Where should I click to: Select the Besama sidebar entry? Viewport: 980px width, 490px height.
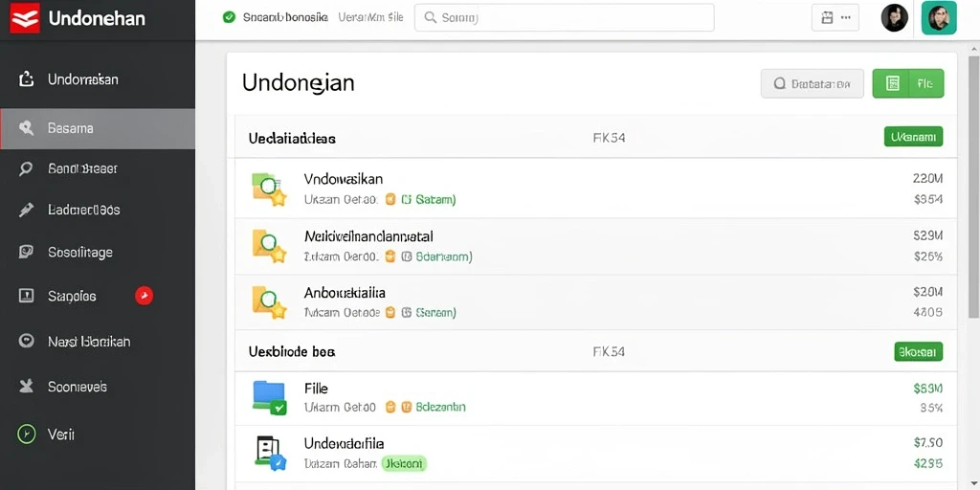click(x=98, y=129)
